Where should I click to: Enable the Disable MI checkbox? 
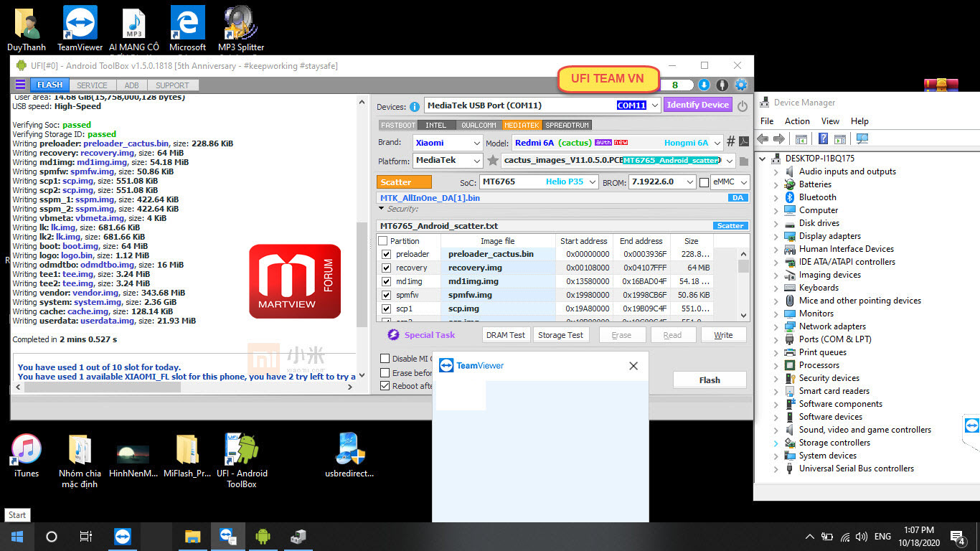pyautogui.click(x=385, y=359)
